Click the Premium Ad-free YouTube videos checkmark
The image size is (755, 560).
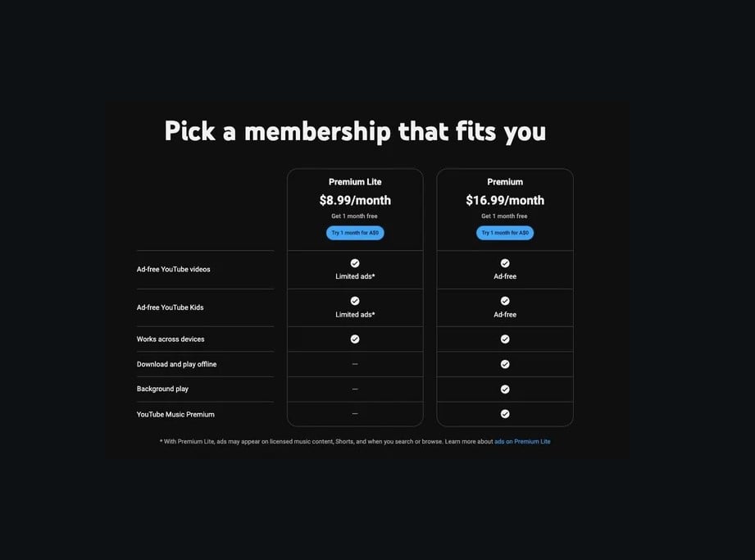click(505, 263)
